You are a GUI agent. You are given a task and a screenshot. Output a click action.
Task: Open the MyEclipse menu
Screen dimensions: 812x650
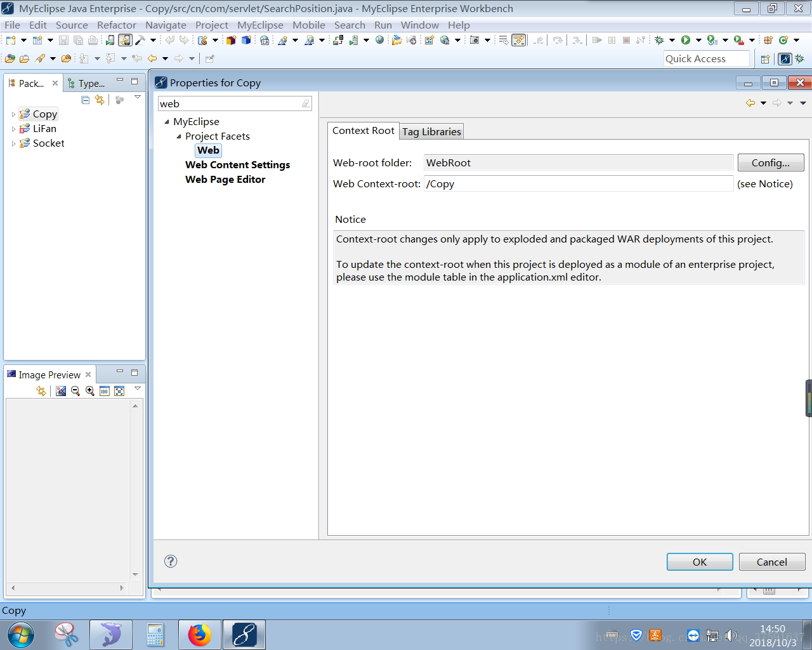point(260,25)
